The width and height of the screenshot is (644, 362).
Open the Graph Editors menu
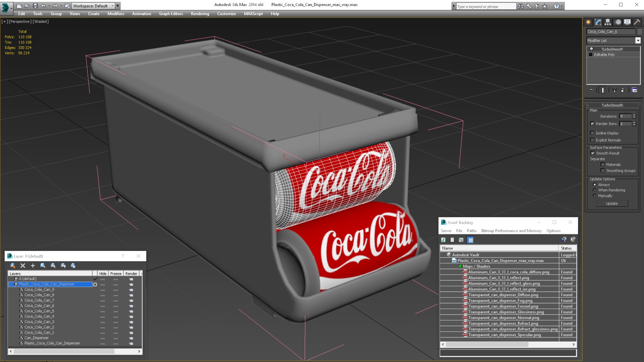coord(171,14)
